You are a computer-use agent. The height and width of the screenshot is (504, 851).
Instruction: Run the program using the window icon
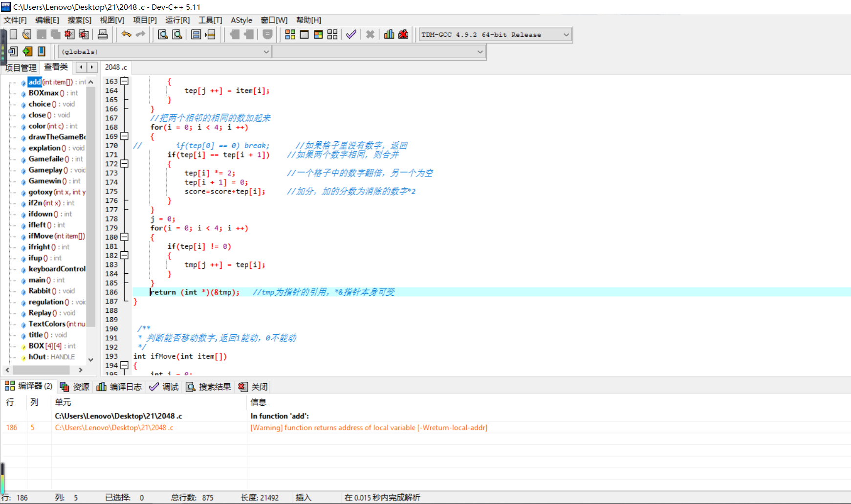pos(304,34)
